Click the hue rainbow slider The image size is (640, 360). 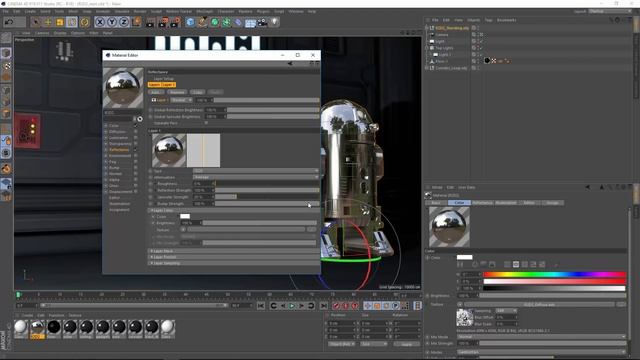click(x=554, y=275)
